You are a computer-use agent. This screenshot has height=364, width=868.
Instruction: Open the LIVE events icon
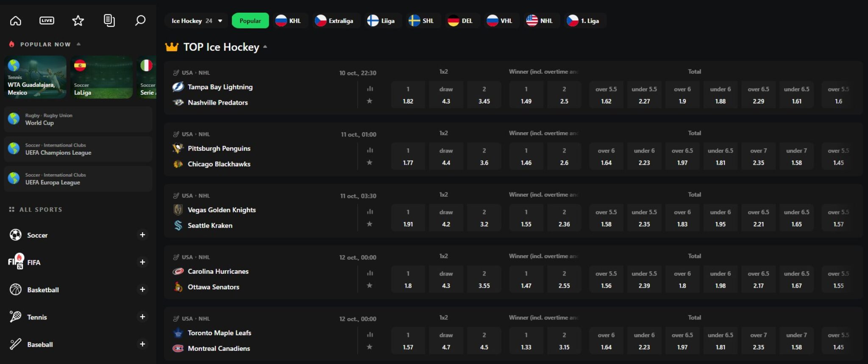point(47,20)
